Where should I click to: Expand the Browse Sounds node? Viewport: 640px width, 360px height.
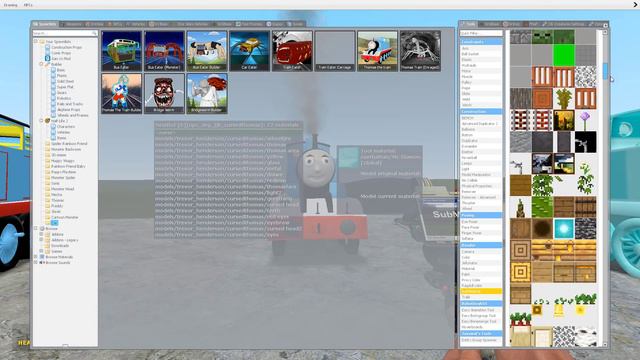[x=36, y=262]
